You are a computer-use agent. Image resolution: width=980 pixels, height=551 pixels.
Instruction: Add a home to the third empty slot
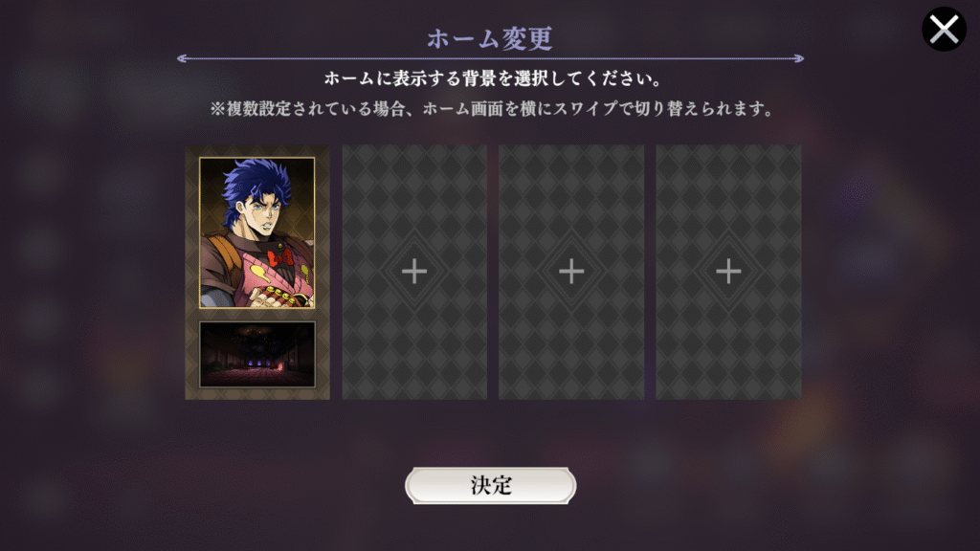click(571, 273)
